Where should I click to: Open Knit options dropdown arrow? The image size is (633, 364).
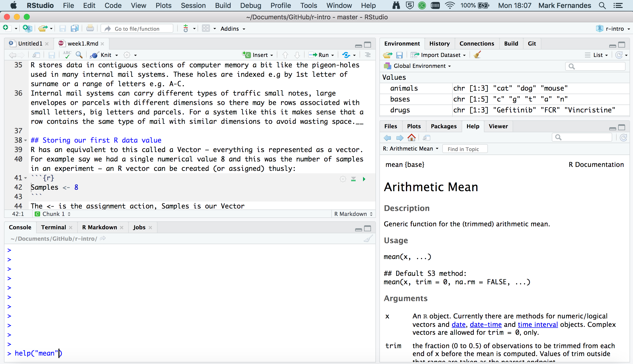tap(116, 55)
